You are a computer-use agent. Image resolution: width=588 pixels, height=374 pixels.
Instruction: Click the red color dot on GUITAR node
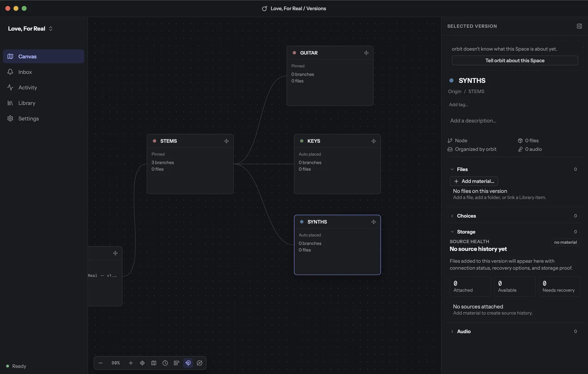[294, 53]
